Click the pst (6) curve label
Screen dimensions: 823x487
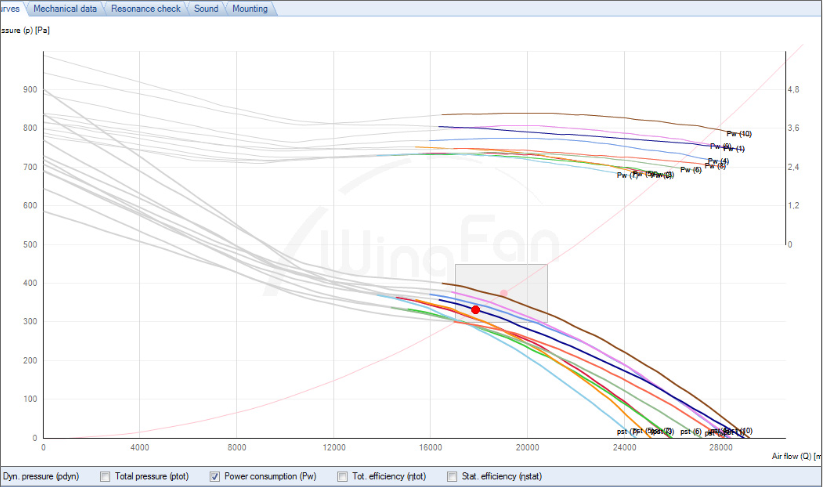(690, 431)
